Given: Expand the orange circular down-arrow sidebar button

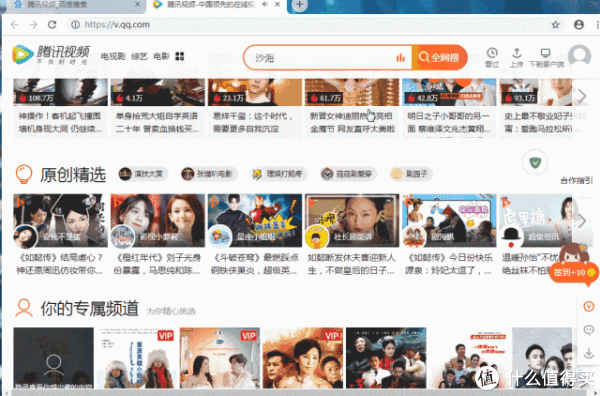Looking at the screenshot, I should (589, 306).
